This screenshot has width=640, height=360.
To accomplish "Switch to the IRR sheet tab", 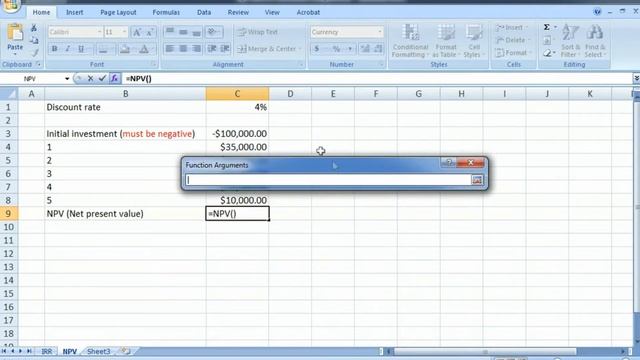I will pyautogui.click(x=47, y=351).
